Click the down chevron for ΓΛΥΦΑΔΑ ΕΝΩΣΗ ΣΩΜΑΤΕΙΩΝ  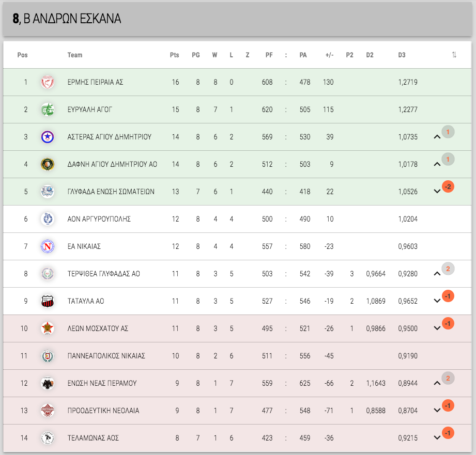point(437,192)
